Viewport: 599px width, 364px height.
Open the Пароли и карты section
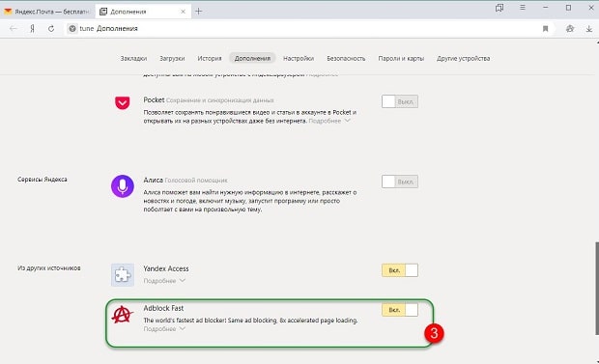pyautogui.click(x=401, y=59)
